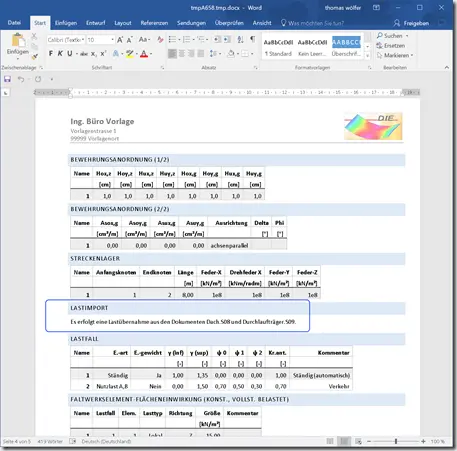457x451 pixels.
Task: Click the save icon in quick access toolbar
Action: tap(7, 79)
